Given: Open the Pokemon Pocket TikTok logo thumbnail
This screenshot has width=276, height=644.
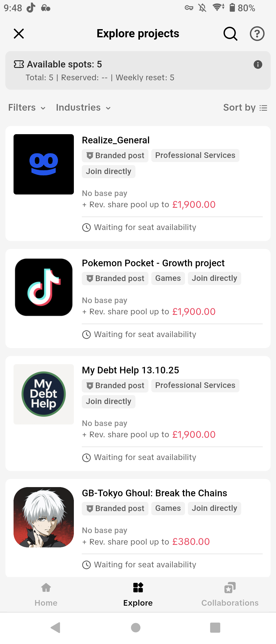Looking at the screenshot, I should 44,287.
